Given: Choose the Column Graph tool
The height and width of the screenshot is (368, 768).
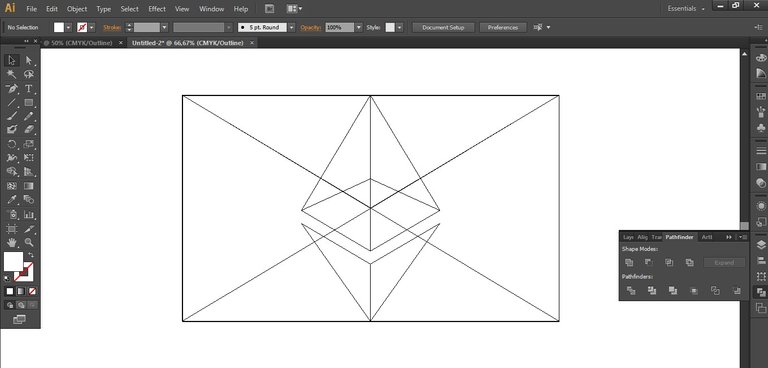Looking at the screenshot, I should click(29, 215).
